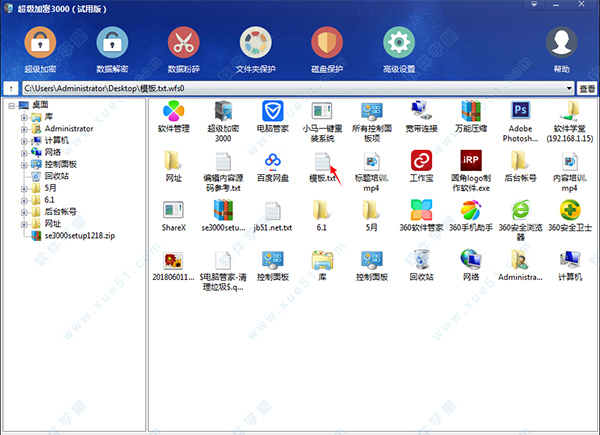Click the 磁盘保护 shield icon
The height and width of the screenshot is (435, 600).
pos(327,44)
